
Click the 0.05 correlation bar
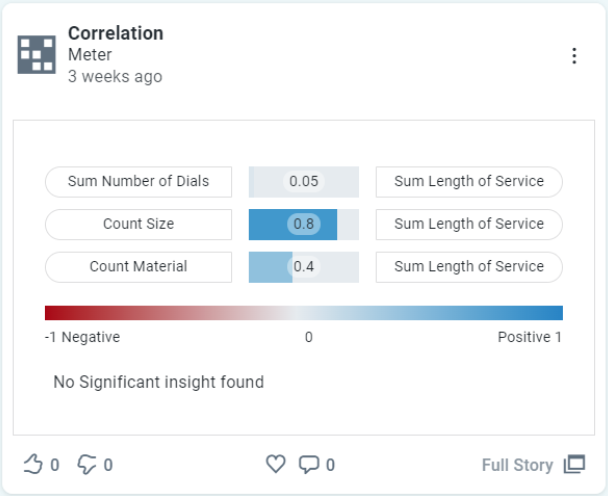click(x=303, y=182)
